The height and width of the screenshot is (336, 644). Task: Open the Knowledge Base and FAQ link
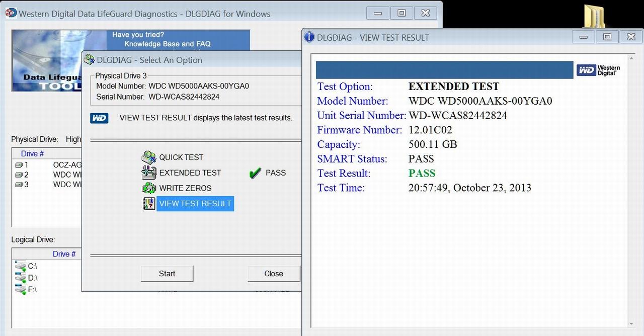pos(168,44)
